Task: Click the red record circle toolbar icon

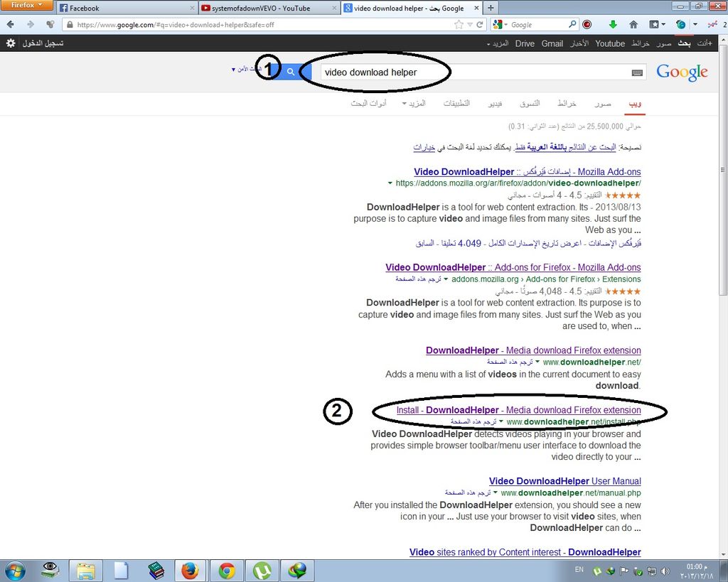Action: (587, 25)
